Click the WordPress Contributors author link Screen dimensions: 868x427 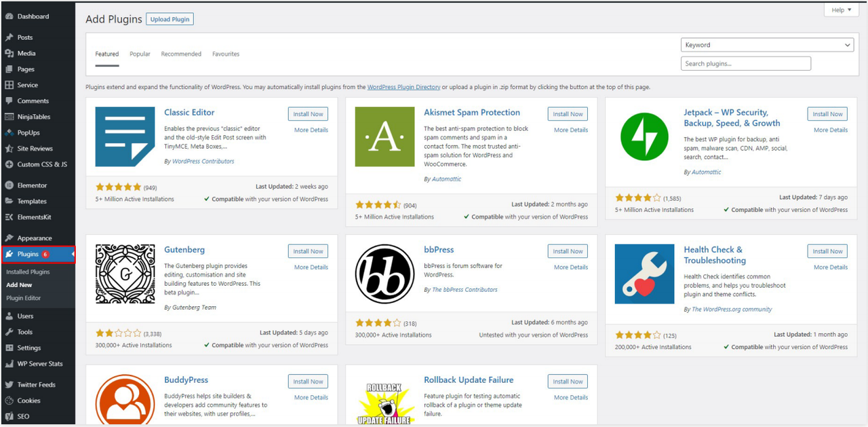coord(203,162)
